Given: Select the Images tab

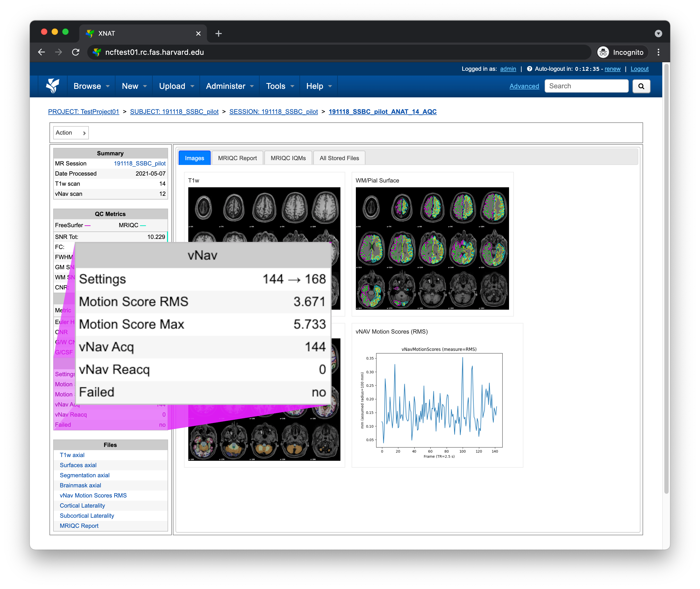Looking at the screenshot, I should 194,158.
